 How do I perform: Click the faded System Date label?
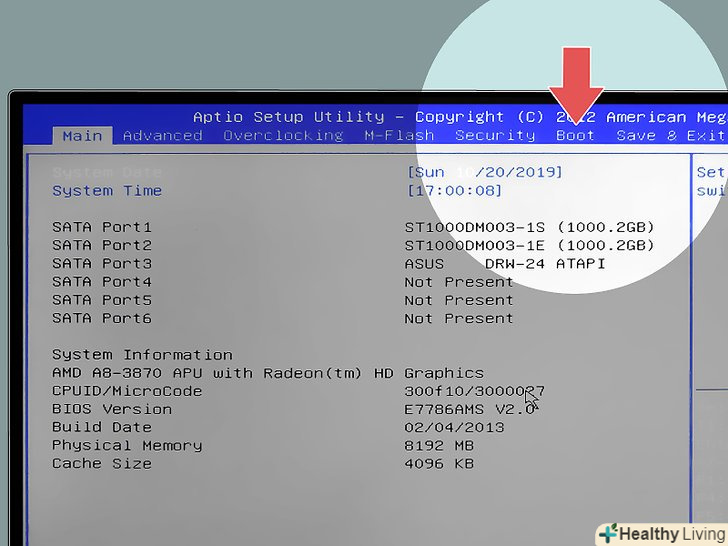coord(107,172)
